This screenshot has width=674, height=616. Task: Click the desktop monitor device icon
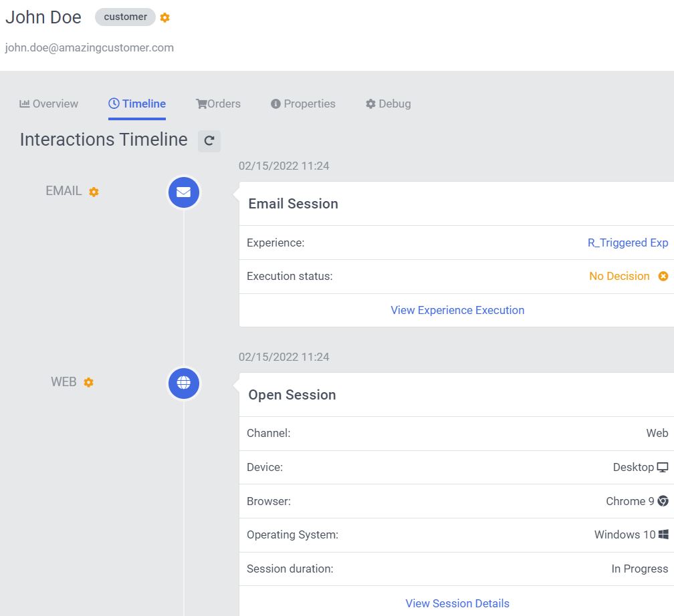[x=663, y=467]
